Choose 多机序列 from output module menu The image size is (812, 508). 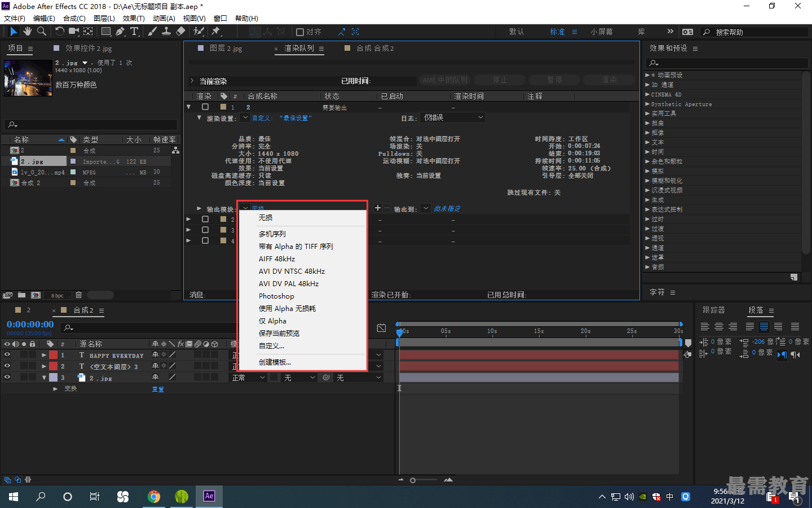(272, 234)
